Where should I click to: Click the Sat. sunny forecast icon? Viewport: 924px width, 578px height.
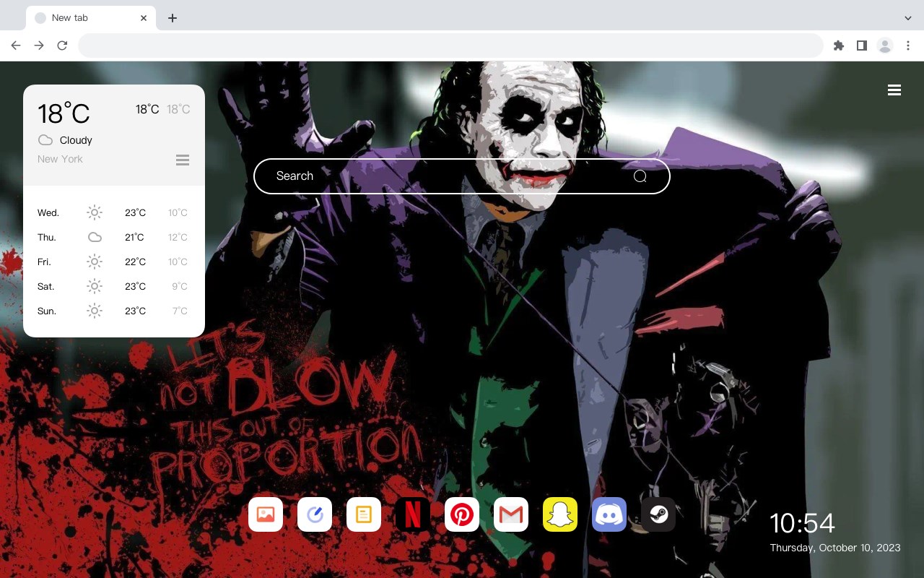coord(95,286)
